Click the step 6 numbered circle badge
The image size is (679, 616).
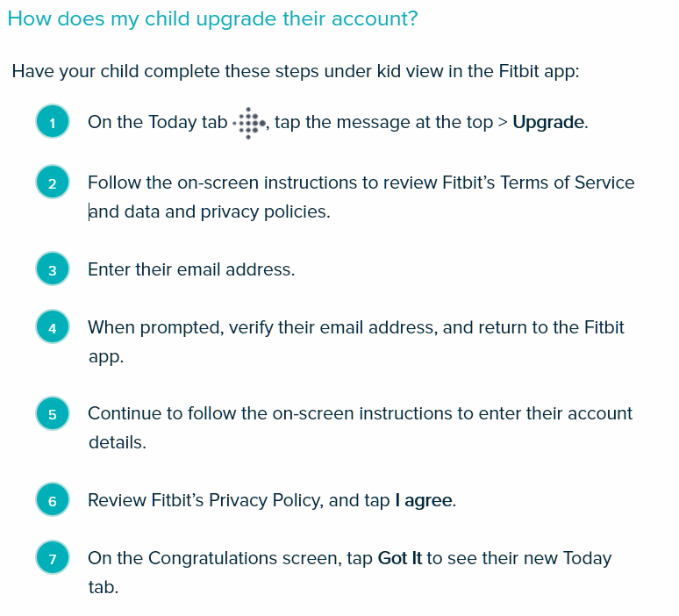tap(53, 500)
